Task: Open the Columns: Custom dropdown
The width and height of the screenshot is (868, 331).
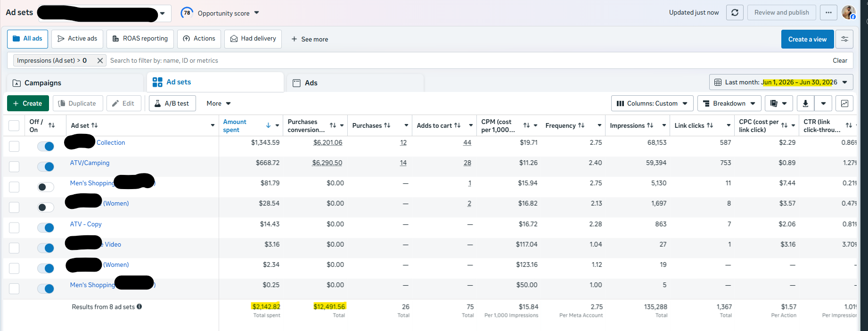Action: pos(652,103)
